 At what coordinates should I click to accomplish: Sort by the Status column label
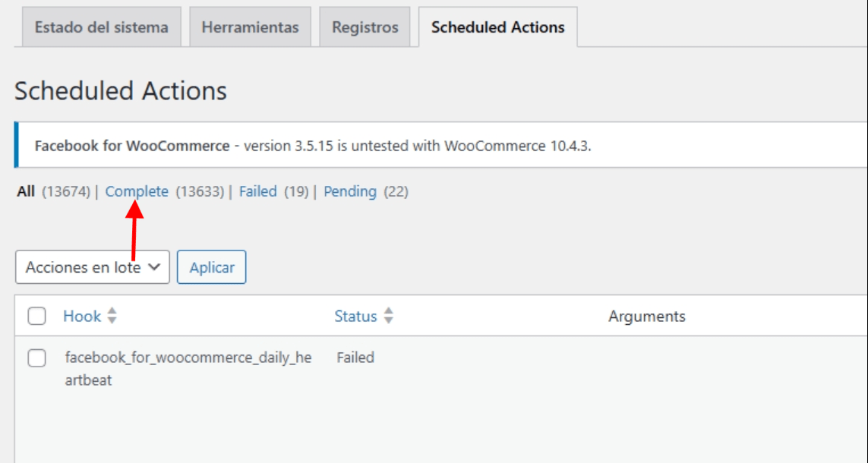click(x=355, y=317)
